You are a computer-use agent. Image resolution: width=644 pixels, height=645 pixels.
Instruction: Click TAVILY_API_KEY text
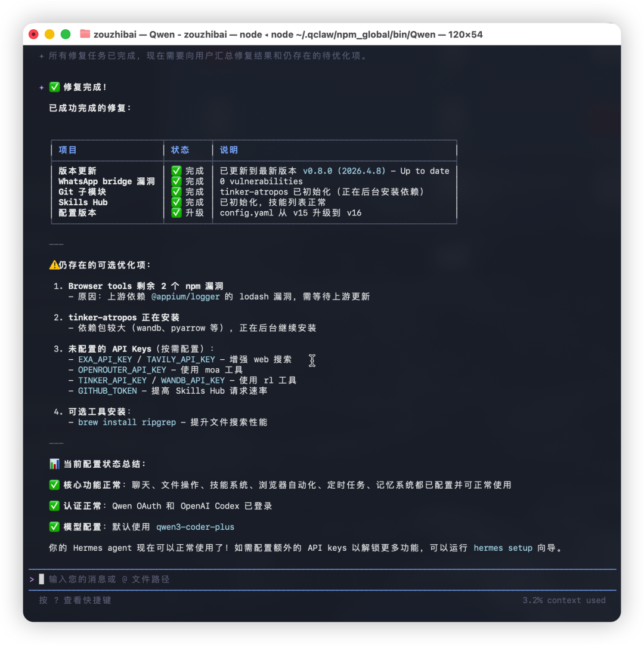pyautogui.click(x=181, y=360)
